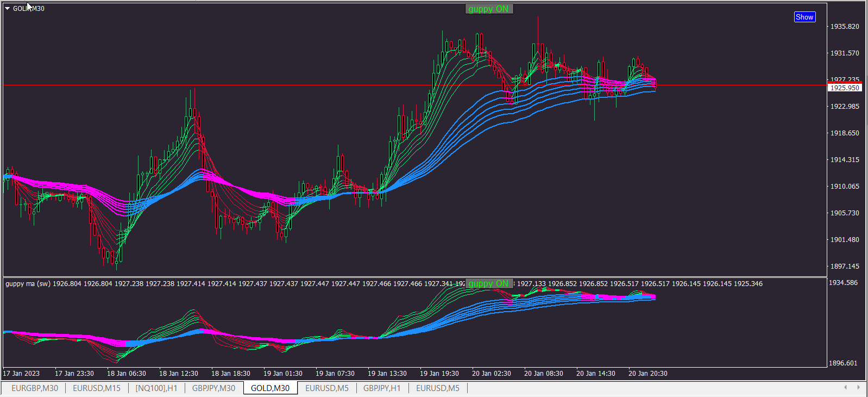Viewport: 868px width, 397px height.
Task: Click the tab scroll left arrow
Action: [845, 387]
